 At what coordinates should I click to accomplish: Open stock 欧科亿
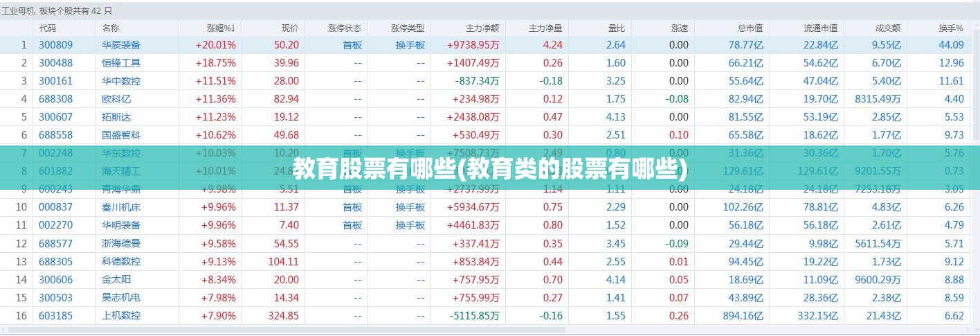point(116,98)
